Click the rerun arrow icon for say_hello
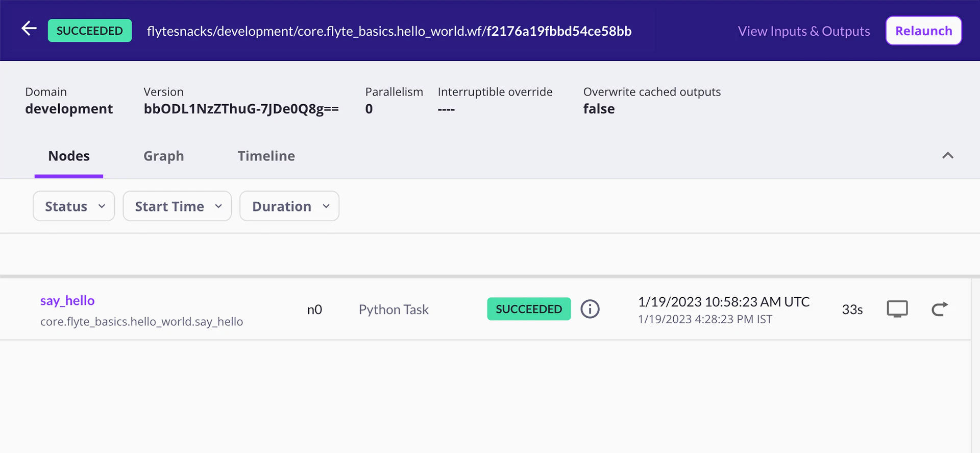Viewport: 980px width, 453px height. pyautogui.click(x=939, y=309)
